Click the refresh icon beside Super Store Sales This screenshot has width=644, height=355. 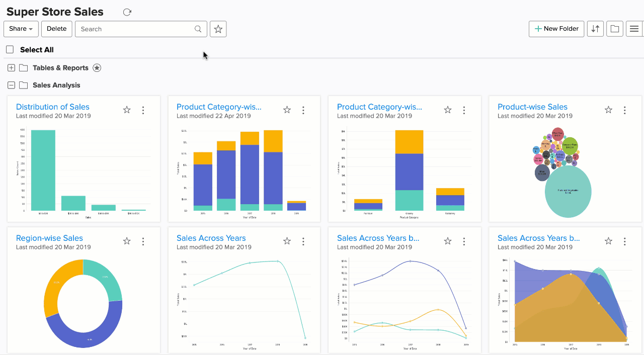click(127, 12)
